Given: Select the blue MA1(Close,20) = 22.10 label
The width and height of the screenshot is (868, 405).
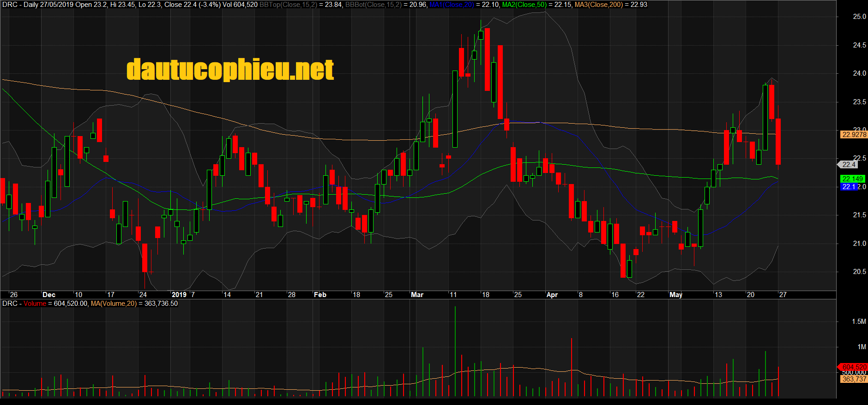Looking at the screenshot, I should pos(464,5).
